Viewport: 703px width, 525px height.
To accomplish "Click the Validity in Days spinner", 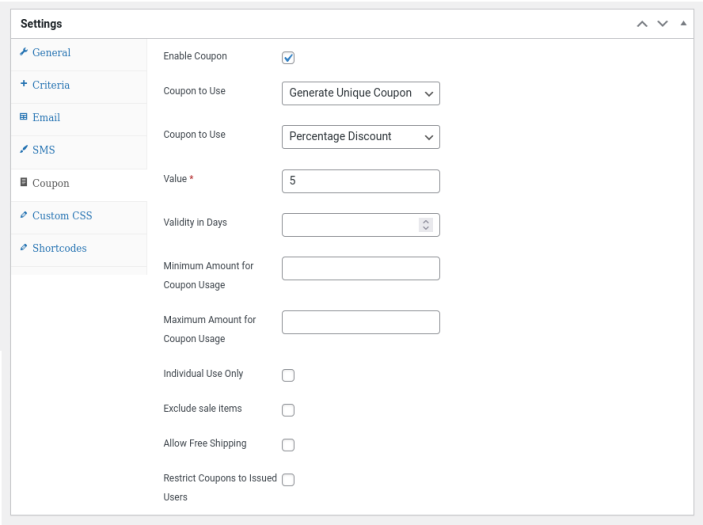I will click(x=425, y=224).
